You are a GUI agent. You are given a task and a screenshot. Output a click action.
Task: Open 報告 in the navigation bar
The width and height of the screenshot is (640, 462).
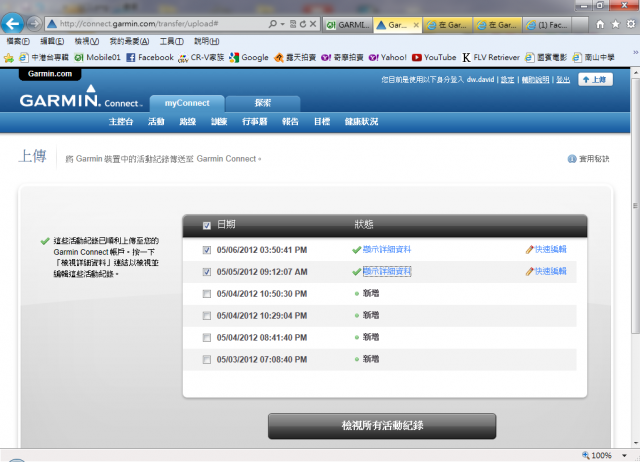click(x=290, y=122)
